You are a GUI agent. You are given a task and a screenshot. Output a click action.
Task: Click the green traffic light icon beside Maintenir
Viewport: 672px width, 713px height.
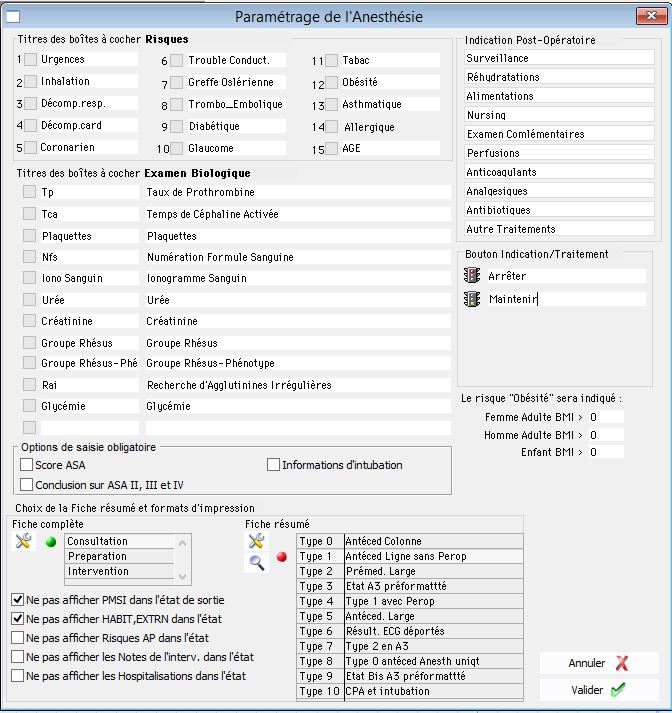point(472,299)
